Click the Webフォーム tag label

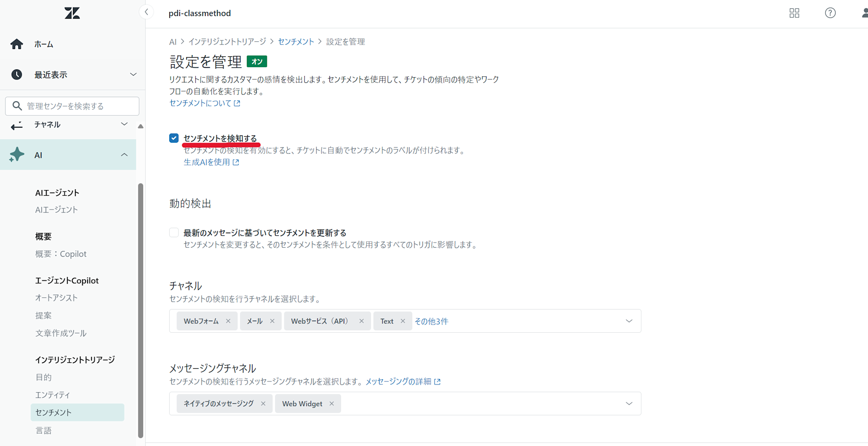click(201, 321)
